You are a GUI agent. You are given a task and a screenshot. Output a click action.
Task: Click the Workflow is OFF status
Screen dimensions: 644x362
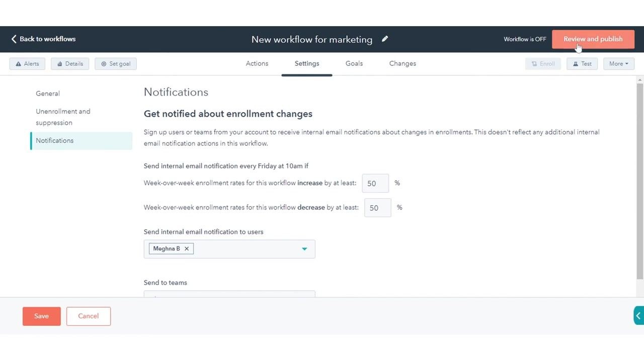click(525, 39)
